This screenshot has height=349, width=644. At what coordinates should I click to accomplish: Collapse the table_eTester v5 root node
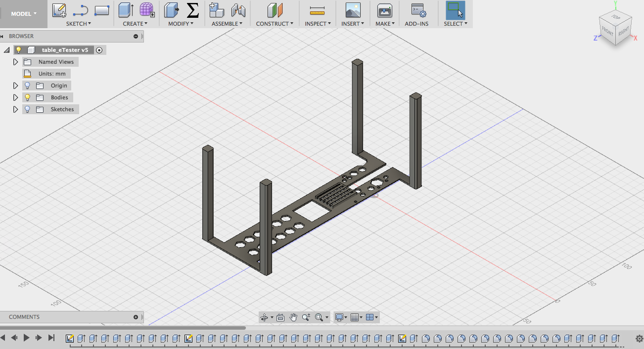tap(6, 50)
